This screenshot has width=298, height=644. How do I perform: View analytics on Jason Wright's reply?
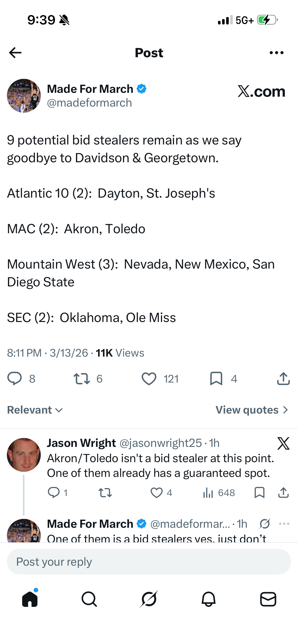(208, 493)
